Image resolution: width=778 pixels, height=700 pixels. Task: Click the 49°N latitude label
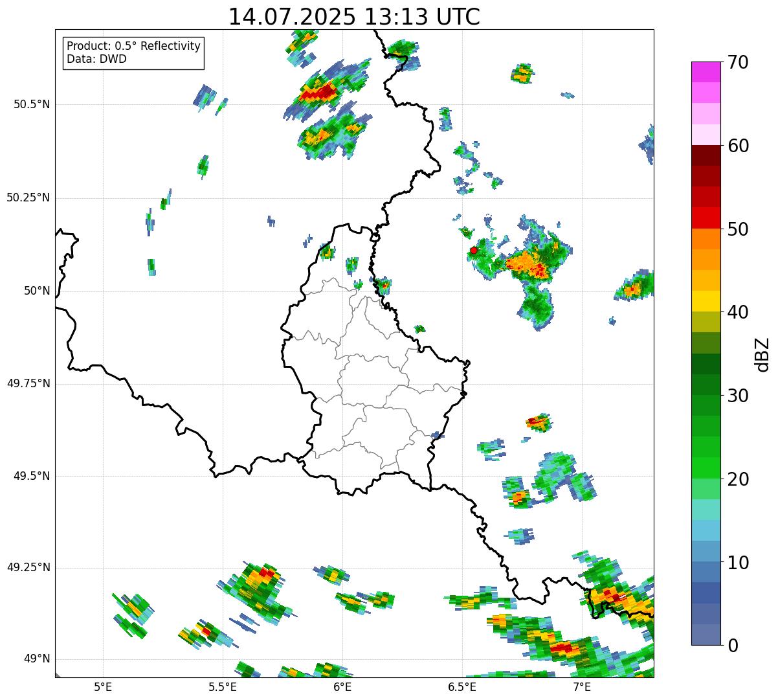[37, 659]
